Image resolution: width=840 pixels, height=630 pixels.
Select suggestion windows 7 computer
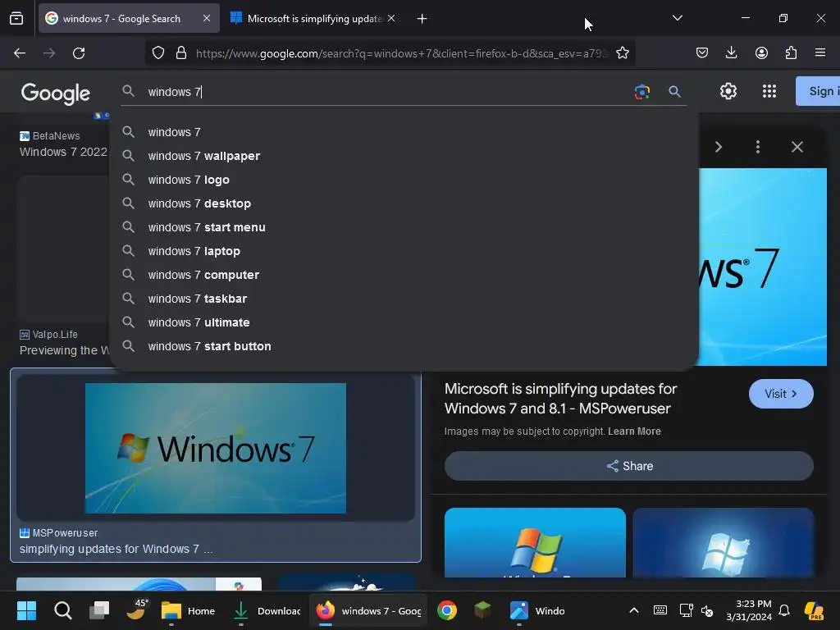click(404, 275)
